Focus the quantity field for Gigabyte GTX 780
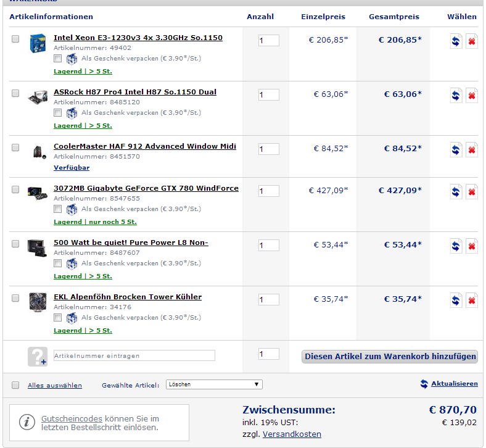This screenshot has height=448, width=486. 269,191
